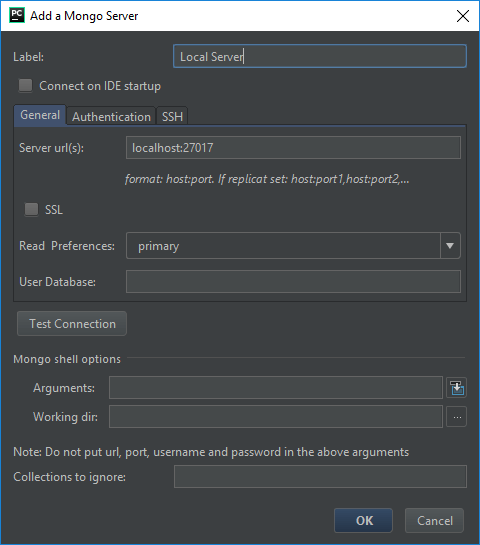Viewport: 480px width, 545px height.
Task: Click the Label: field caption
Action: (x=29, y=57)
